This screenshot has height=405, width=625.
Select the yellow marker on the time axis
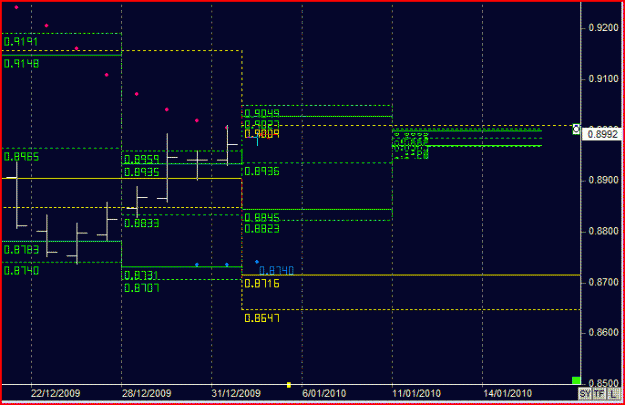tap(289, 385)
